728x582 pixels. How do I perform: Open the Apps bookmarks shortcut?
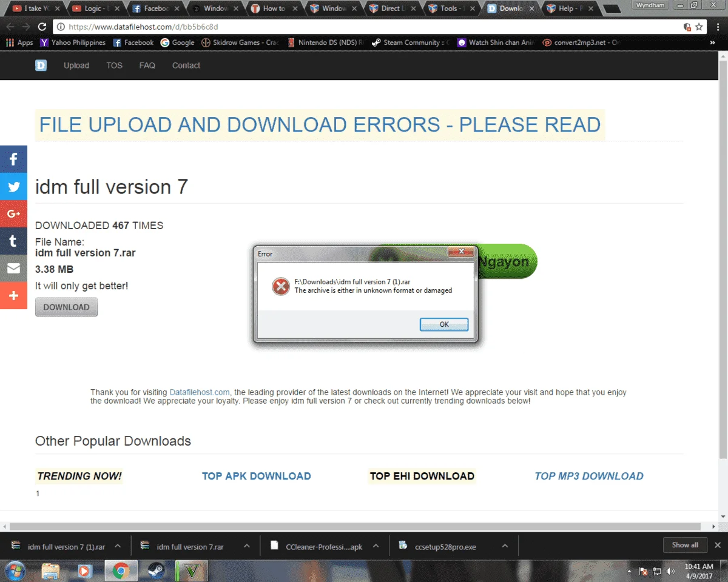19,42
